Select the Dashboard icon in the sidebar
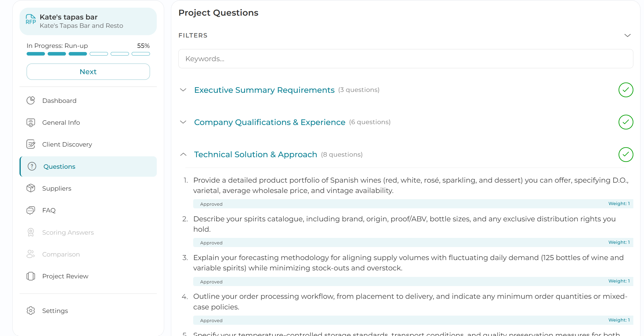The height and width of the screenshot is (336, 644). pos(31,100)
